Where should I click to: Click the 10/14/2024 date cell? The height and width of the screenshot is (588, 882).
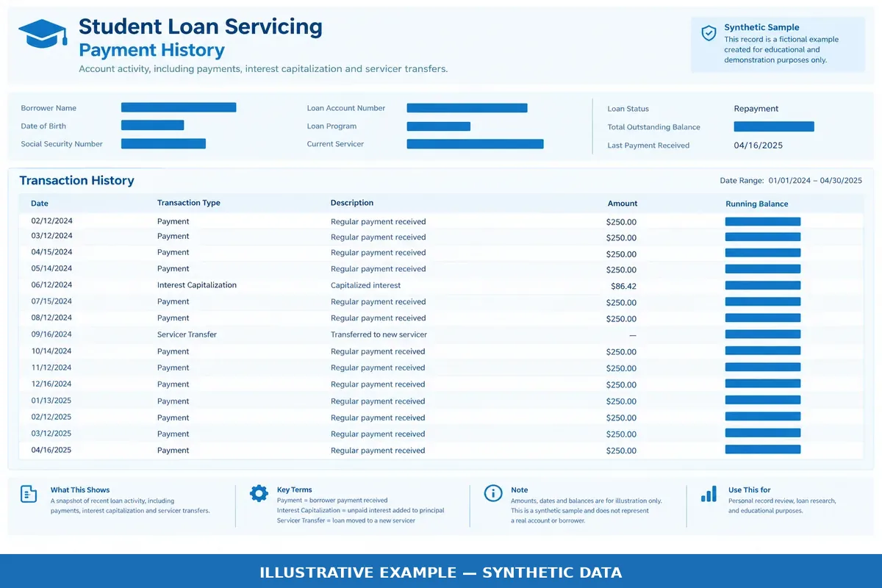(51, 351)
